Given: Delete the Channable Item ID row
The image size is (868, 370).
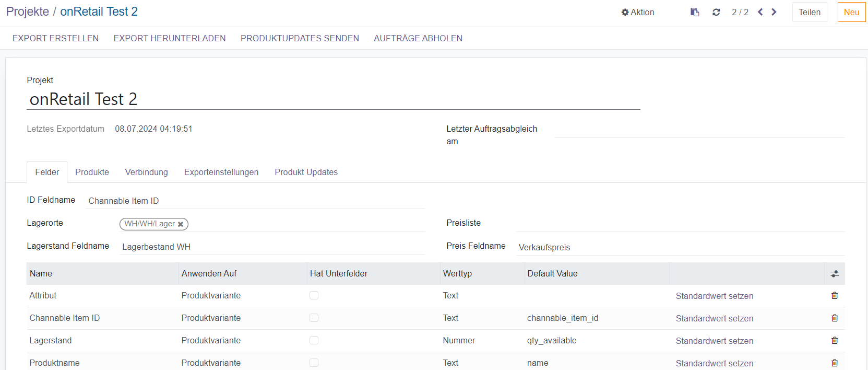Looking at the screenshot, I should (x=835, y=318).
